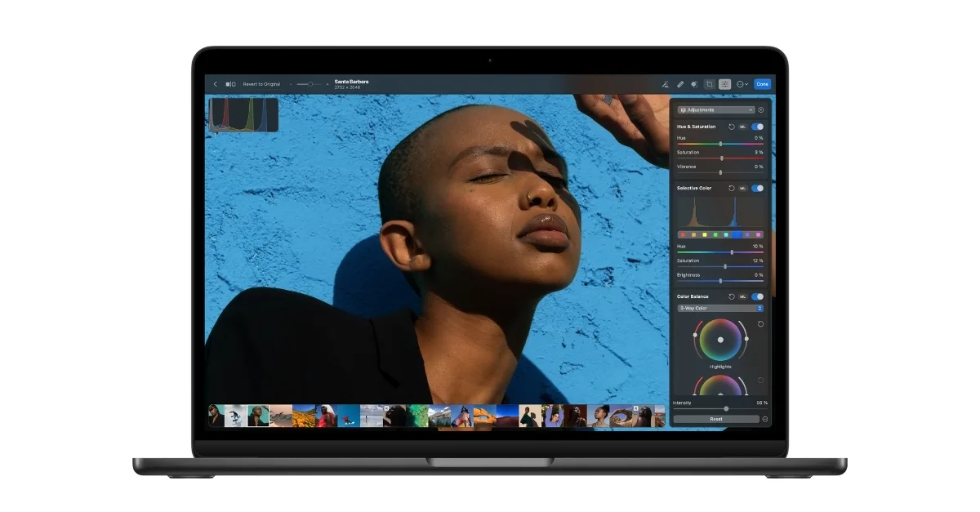Screen dimensions: 980x512
Task: Adjust Selective Color Hue slider
Action: (720, 252)
